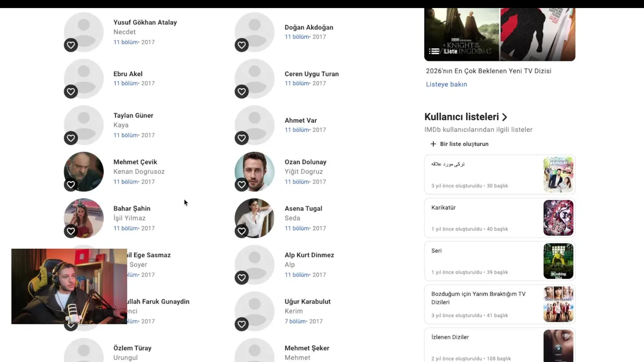
Task: Open Taylan Güner's placeholder avatar
Action: pos(84,125)
